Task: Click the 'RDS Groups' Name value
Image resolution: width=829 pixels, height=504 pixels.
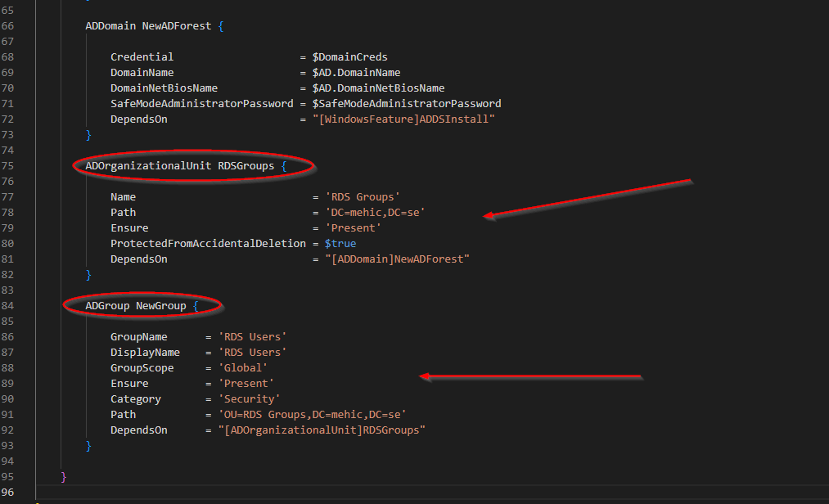Action: click(363, 197)
